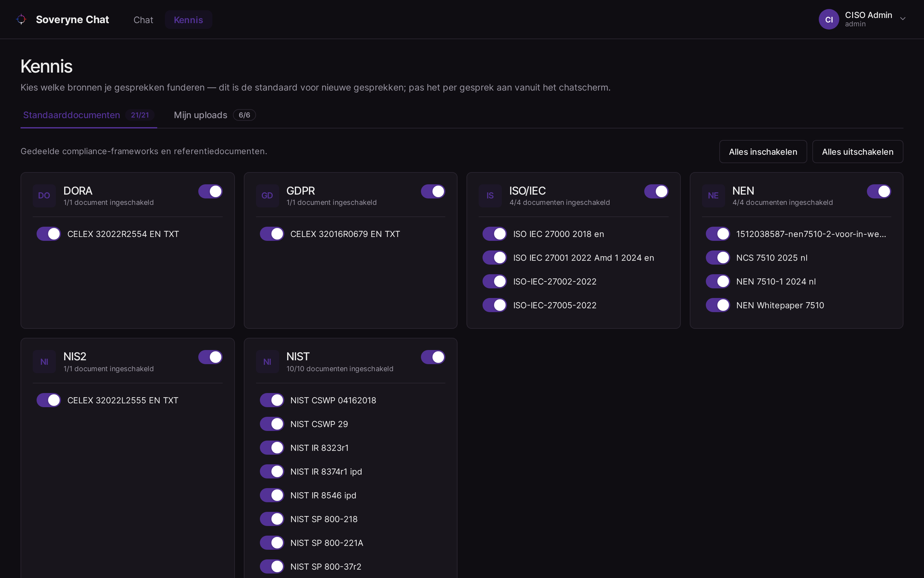Viewport: 924px width, 578px height.
Task: Toggle NIST IR 8374r1 ipd switch
Action: tap(272, 471)
